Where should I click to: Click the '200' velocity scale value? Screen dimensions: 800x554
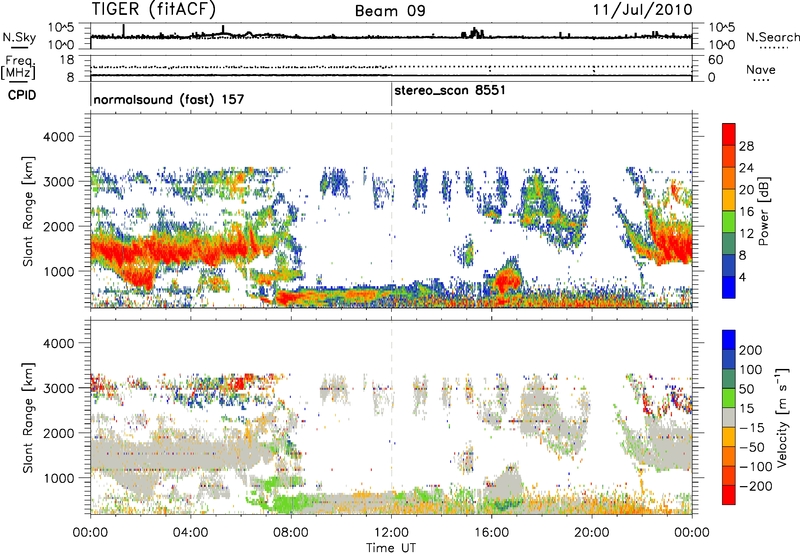point(750,350)
